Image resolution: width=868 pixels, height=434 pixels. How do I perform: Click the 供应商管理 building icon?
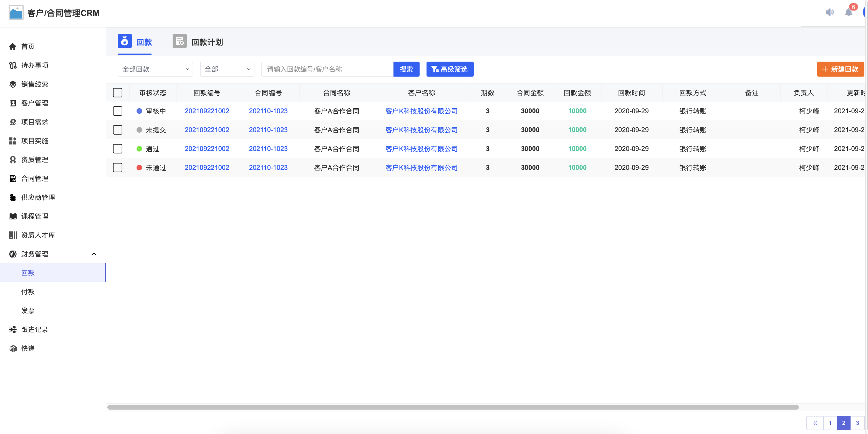(x=13, y=198)
